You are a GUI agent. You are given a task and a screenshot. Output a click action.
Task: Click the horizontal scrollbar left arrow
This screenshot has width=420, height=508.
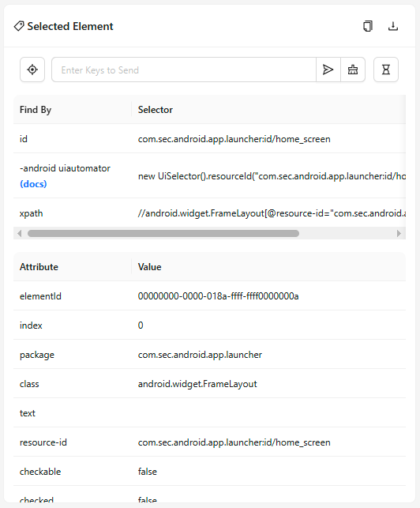coord(20,234)
